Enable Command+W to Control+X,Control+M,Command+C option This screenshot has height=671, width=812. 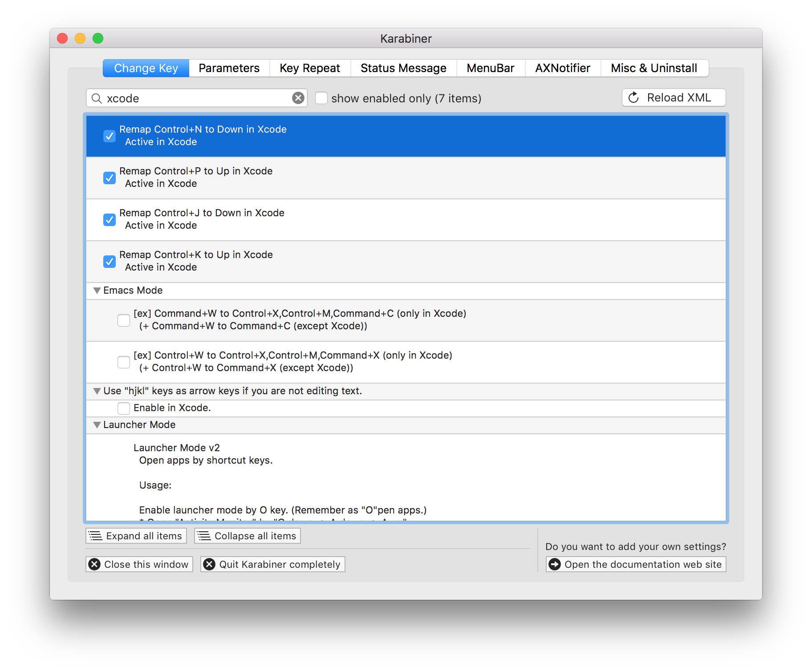(x=124, y=320)
